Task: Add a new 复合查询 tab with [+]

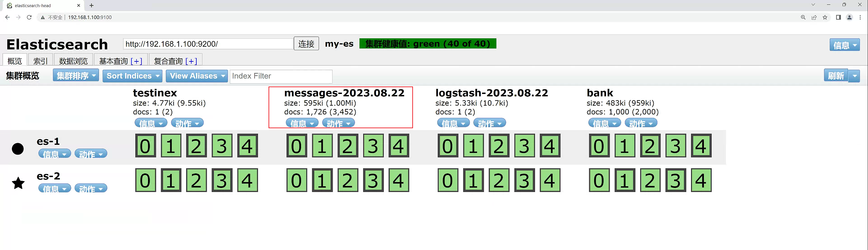Action: 191,61
